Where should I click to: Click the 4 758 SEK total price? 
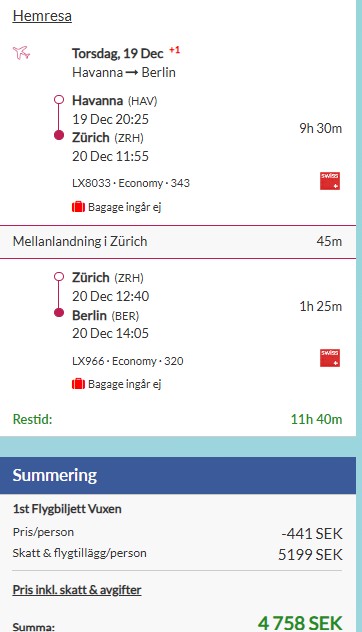(x=300, y=623)
